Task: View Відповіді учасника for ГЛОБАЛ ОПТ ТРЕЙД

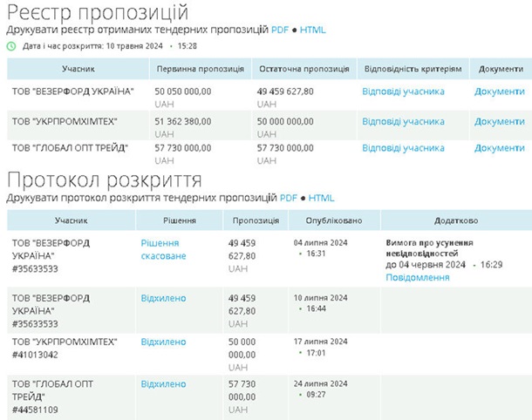Action: [x=403, y=148]
